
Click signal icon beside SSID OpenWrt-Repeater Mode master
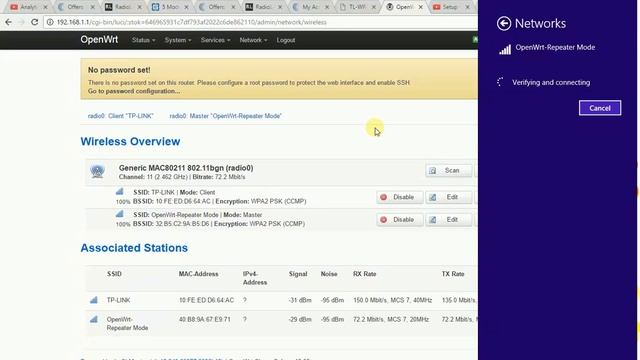(120, 214)
